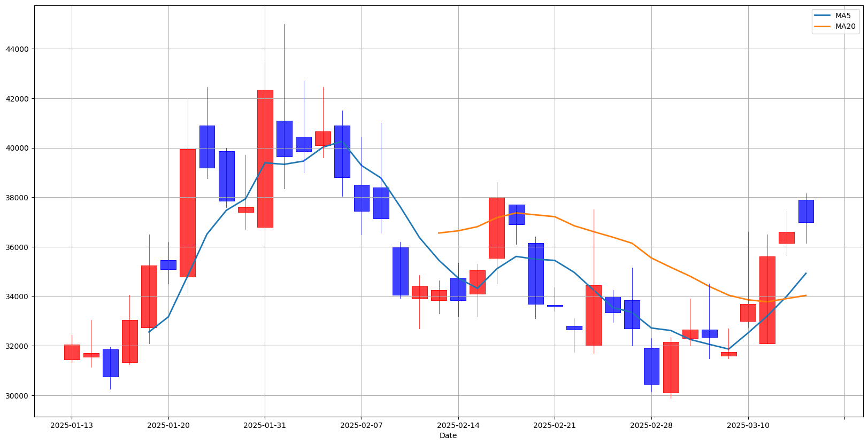This screenshot has width=868, height=445.
Task: Click the 30000 y-axis tick label
Action: click(x=18, y=396)
